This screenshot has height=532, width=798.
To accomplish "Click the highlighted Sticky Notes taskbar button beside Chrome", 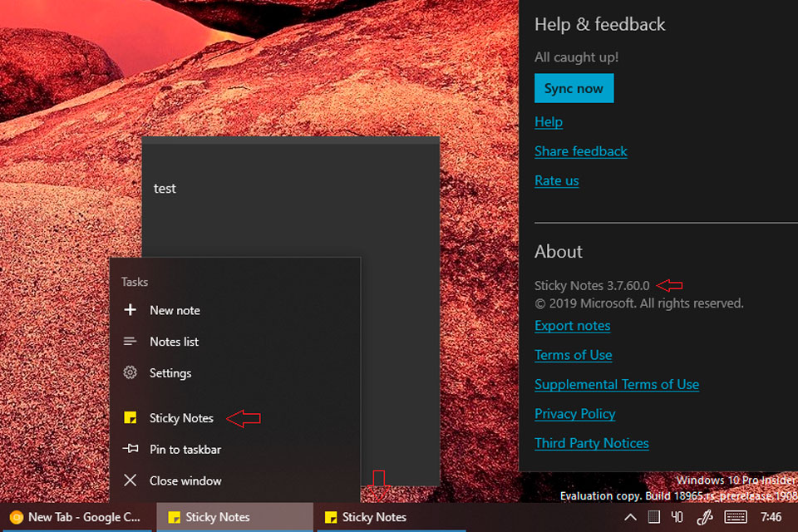I will [234, 517].
